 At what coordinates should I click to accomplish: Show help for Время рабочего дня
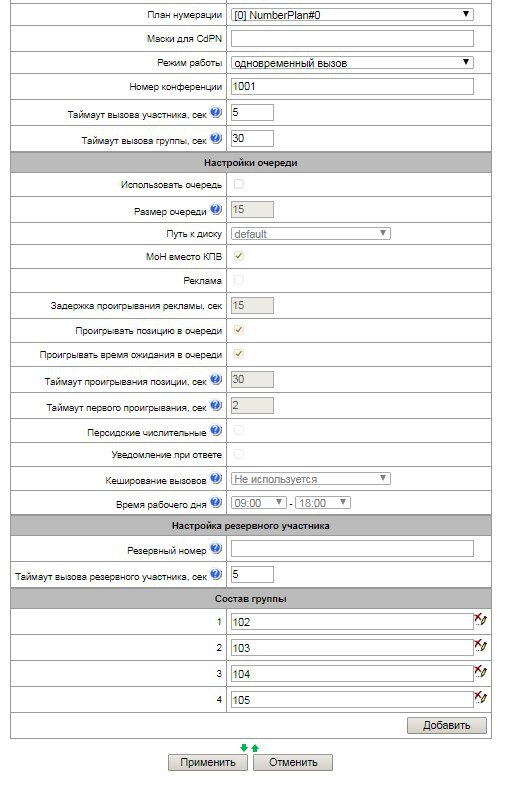[x=216, y=502]
